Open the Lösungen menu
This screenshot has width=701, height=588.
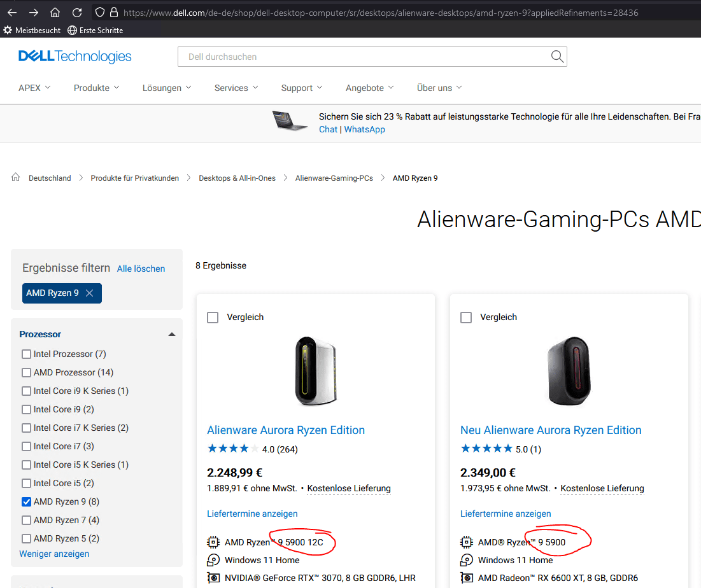167,88
